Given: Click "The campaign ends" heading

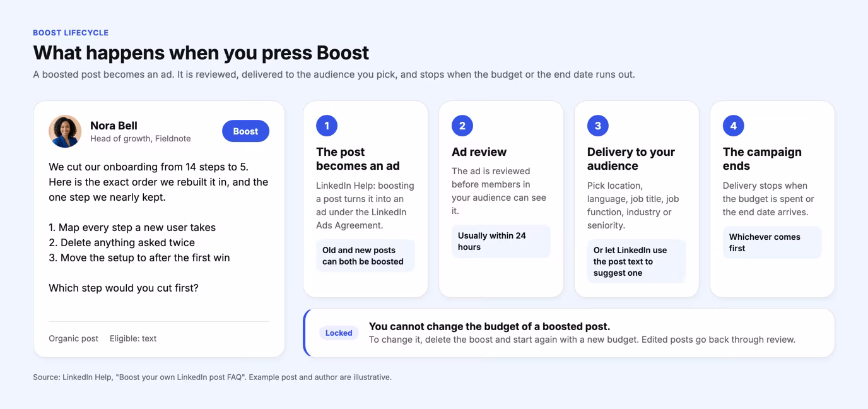Looking at the screenshot, I should click(762, 159).
